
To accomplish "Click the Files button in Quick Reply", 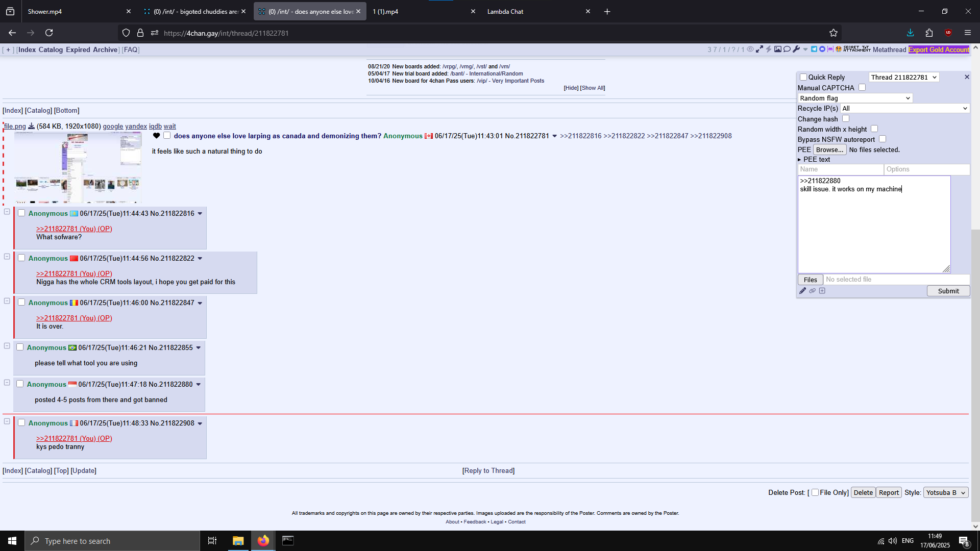I will [x=810, y=280].
